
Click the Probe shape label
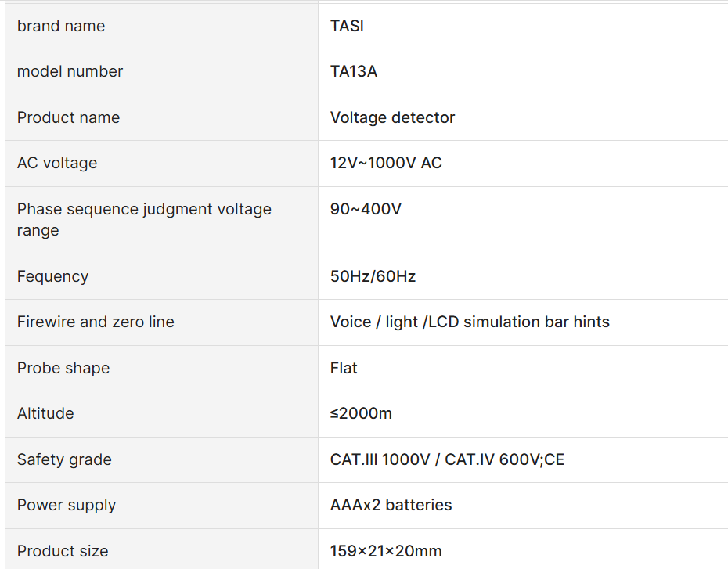click(x=63, y=368)
